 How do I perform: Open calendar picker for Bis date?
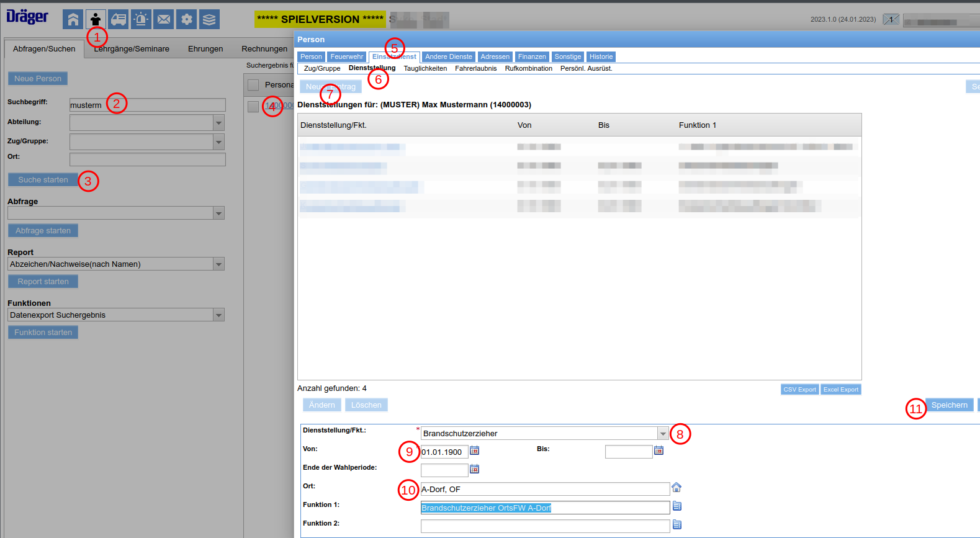(x=659, y=451)
